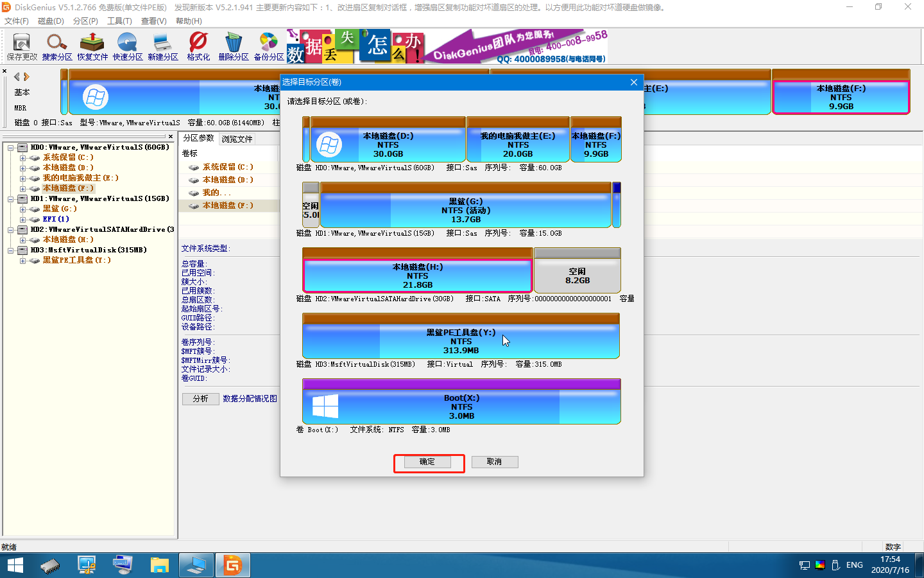Close the disk tree panel with its X

[x=170, y=136]
